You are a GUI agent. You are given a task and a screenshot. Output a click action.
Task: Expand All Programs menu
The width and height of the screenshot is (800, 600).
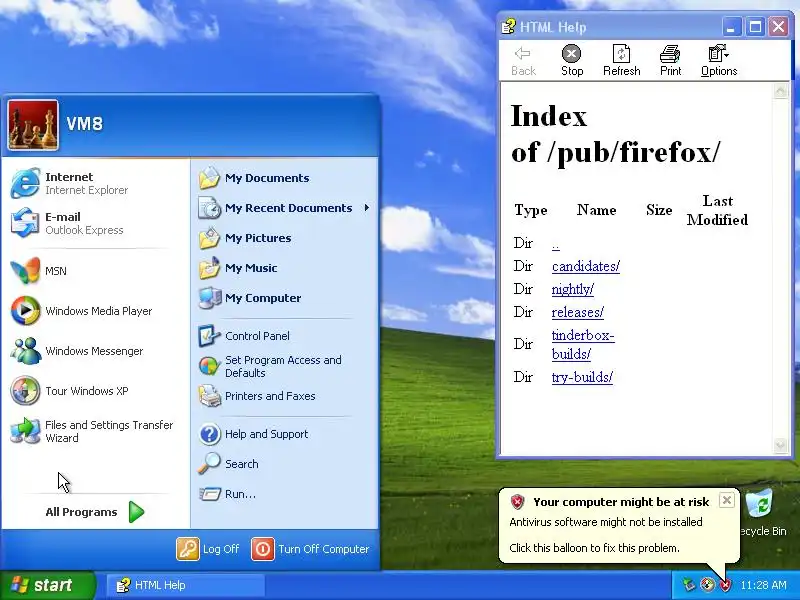point(95,512)
